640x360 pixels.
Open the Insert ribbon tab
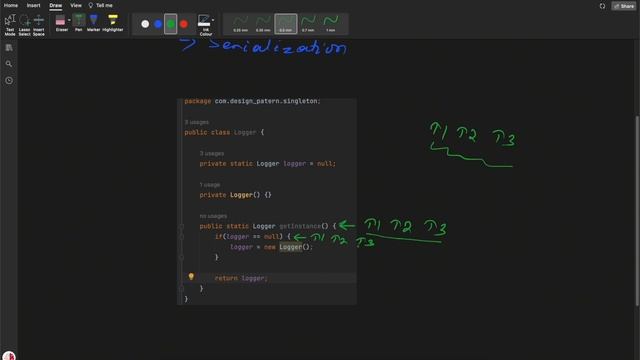click(x=33, y=5)
